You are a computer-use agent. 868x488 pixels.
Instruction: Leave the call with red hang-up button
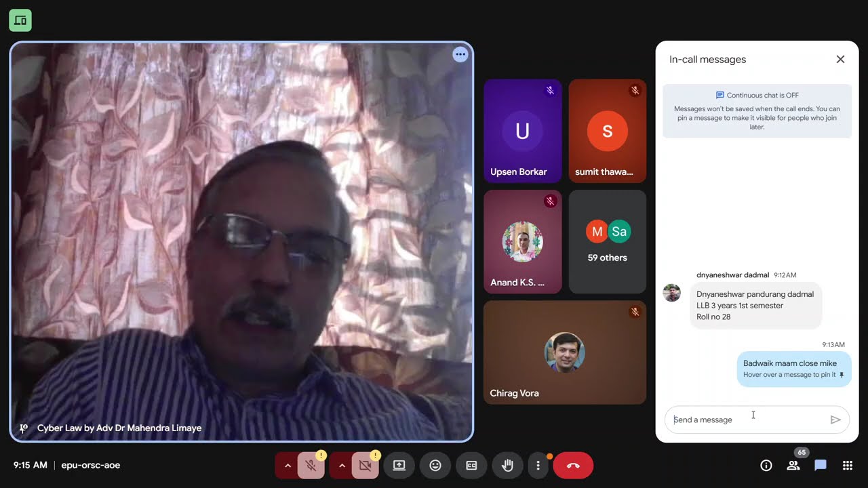tap(573, 466)
